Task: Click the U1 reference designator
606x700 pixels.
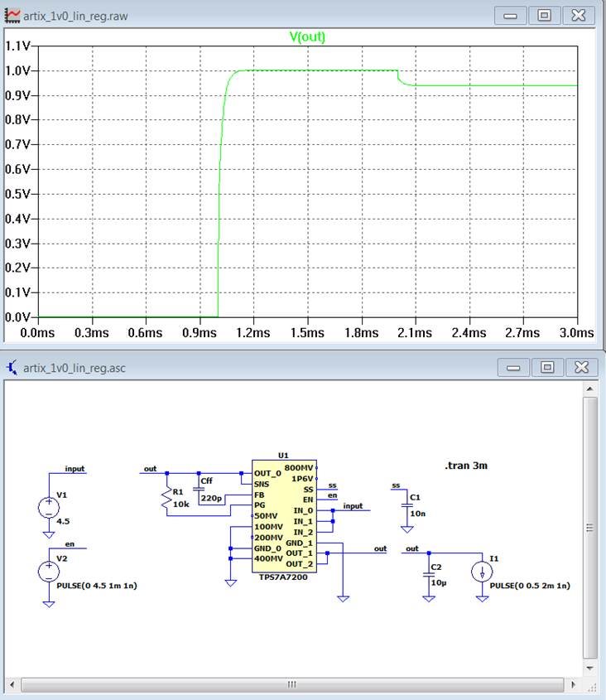Action: click(283, 456)
